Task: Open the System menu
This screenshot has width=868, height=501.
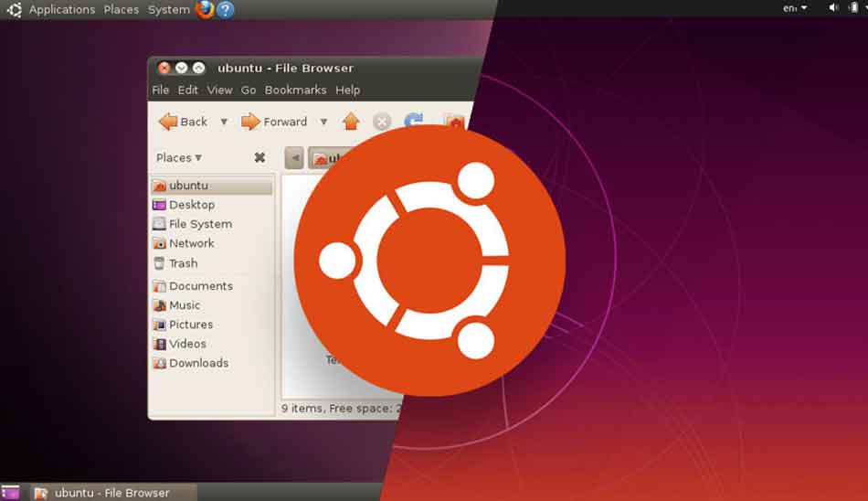Action: pos(169,9)
